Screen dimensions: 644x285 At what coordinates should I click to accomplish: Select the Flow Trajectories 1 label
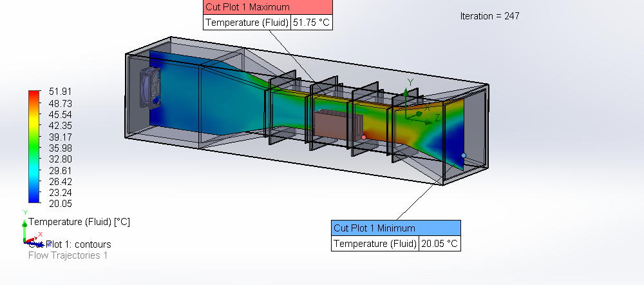click(68, 255)
